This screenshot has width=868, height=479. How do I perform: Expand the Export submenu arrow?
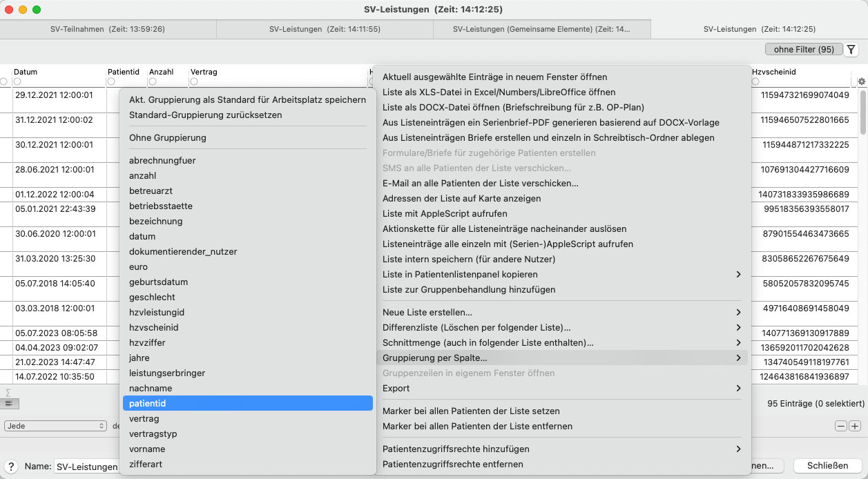(738, 388)
